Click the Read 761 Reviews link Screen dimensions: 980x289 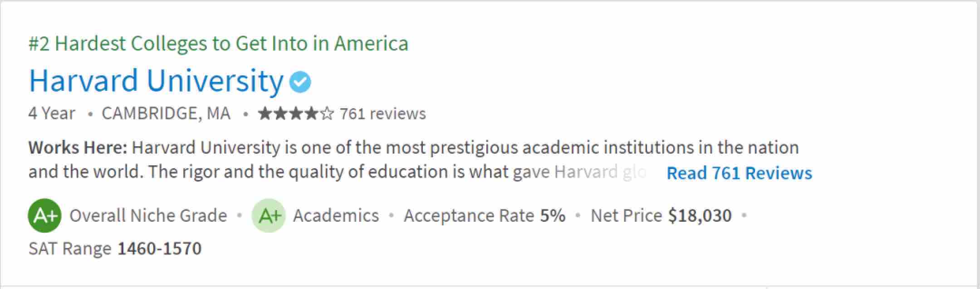coord(739,173)
